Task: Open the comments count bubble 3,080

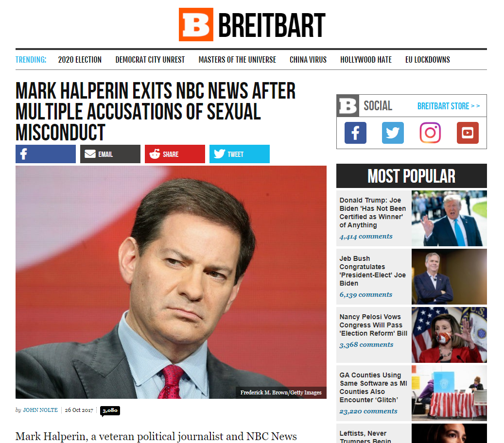Action: (110, 410)
